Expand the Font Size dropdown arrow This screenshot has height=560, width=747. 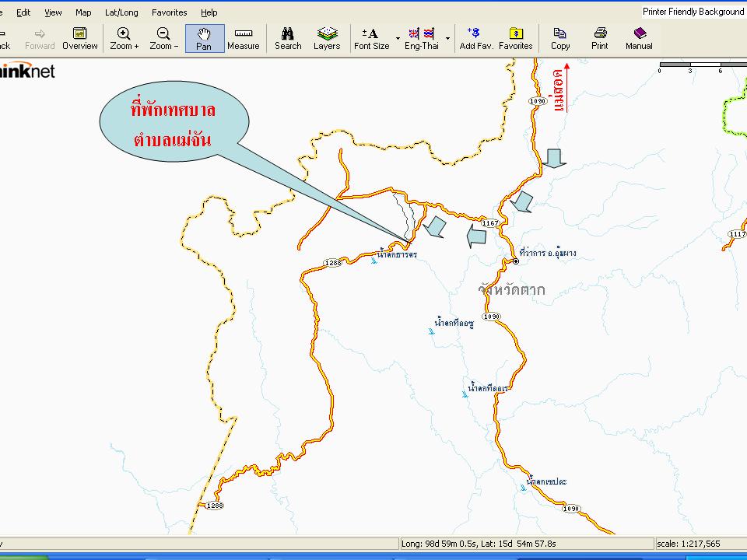pyautogui.click(x=398, y=38)
